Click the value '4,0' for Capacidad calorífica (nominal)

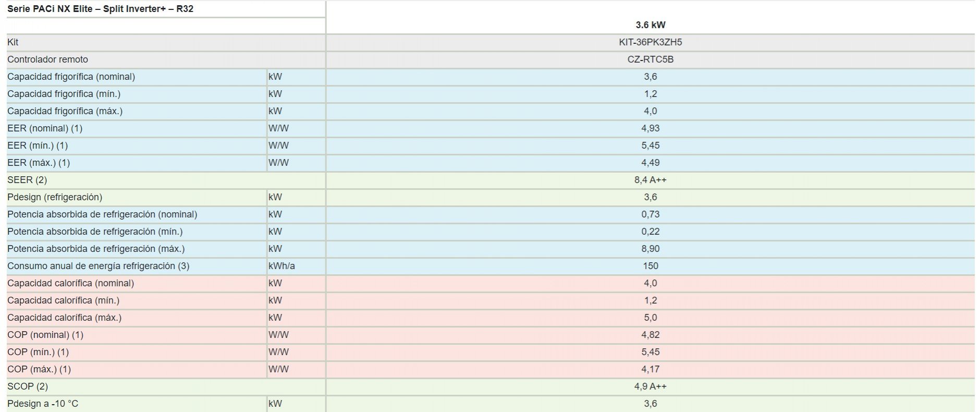pyautogui.click(x=650, y=283)
